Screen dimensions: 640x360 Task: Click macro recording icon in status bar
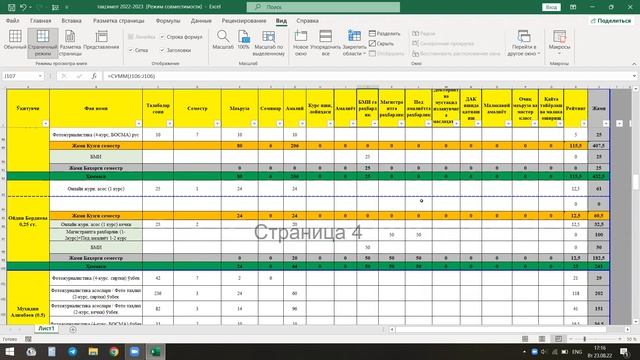(28, 339)
